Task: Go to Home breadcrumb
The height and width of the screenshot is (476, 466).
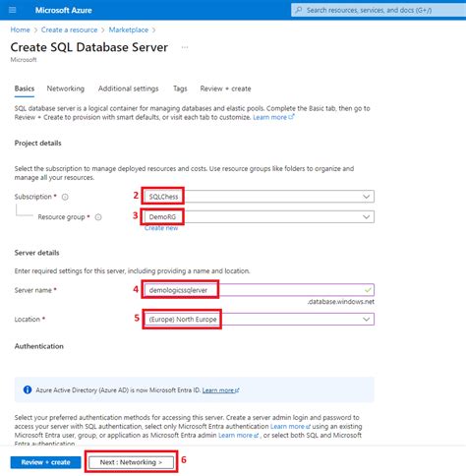Action: [20, 30]
